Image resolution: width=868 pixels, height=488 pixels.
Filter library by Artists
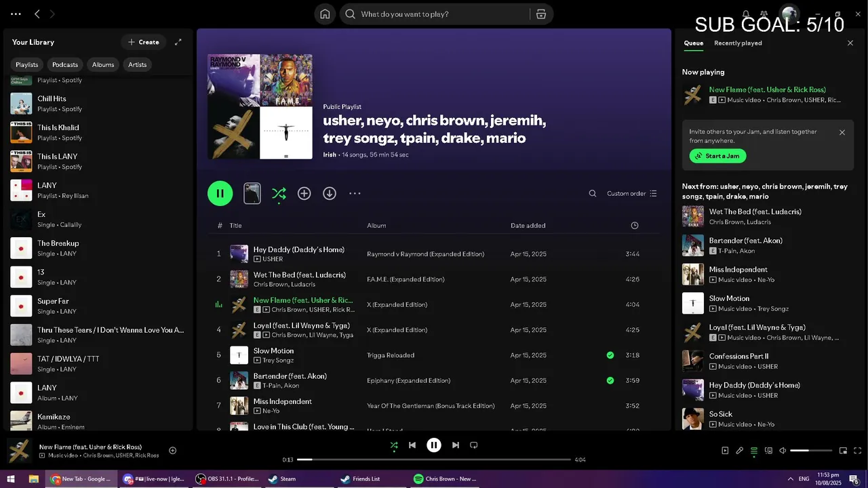click(138, 64)
